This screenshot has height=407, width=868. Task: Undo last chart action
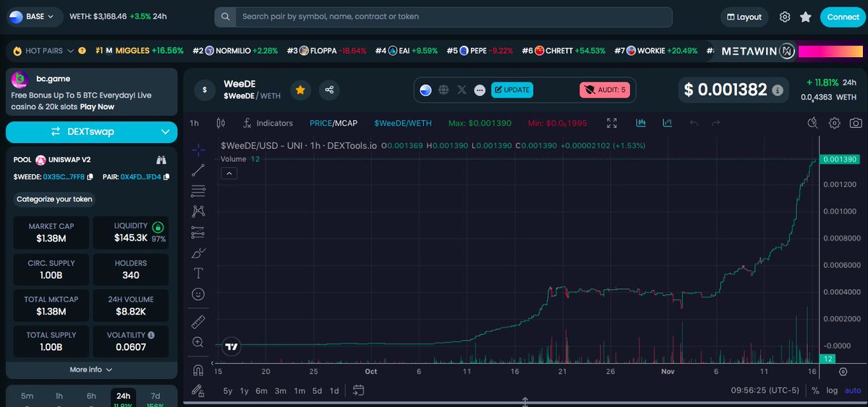(694, 123)
